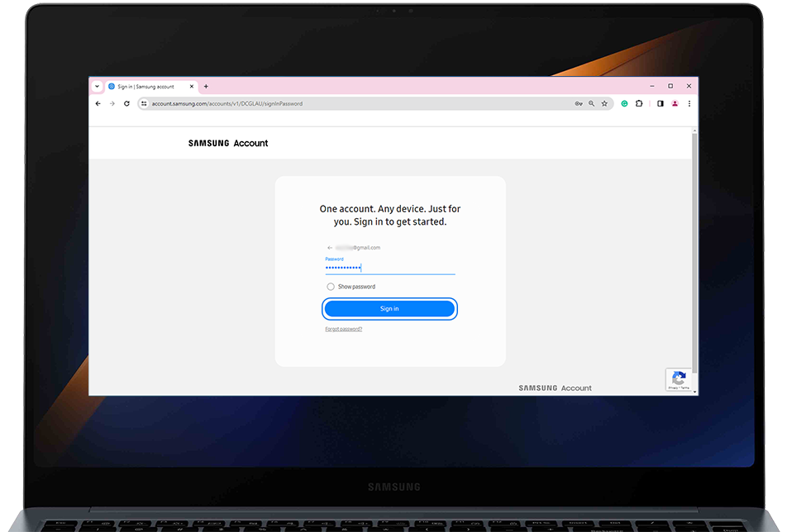Click the zoom magnifier in the address bar
This screenshot has width=787, height=532.
(592, 105)
